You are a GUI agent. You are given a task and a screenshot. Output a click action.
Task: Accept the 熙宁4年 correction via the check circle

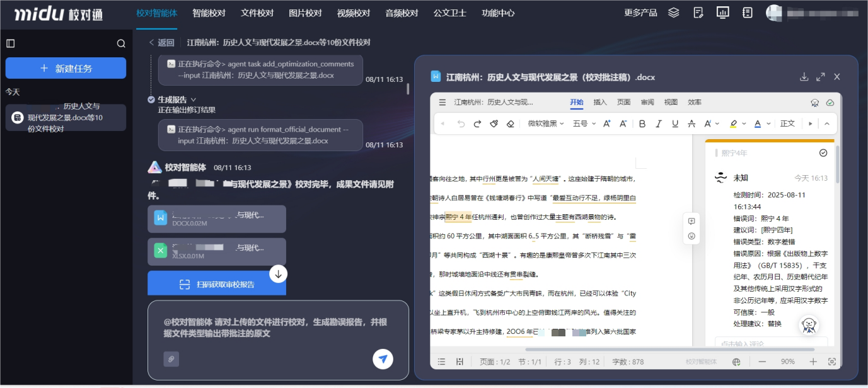click(823, 152)
